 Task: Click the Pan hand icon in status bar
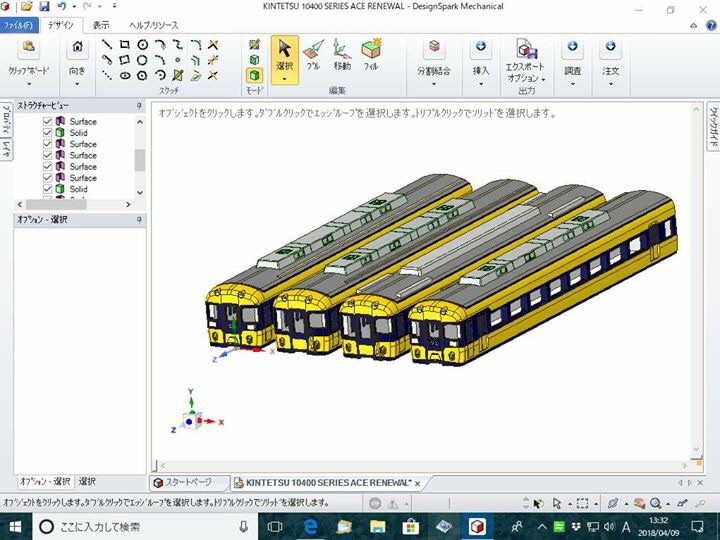[x=640, y=503]
